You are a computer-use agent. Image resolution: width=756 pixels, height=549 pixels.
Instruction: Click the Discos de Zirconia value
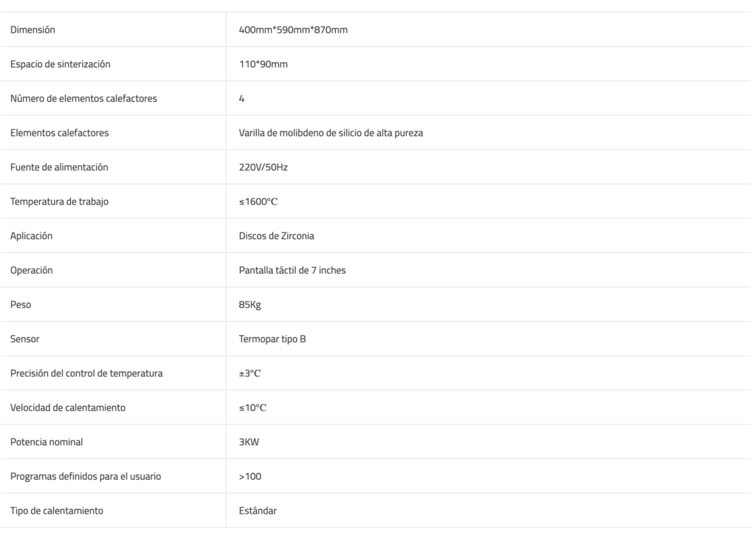tap(276, 235)
